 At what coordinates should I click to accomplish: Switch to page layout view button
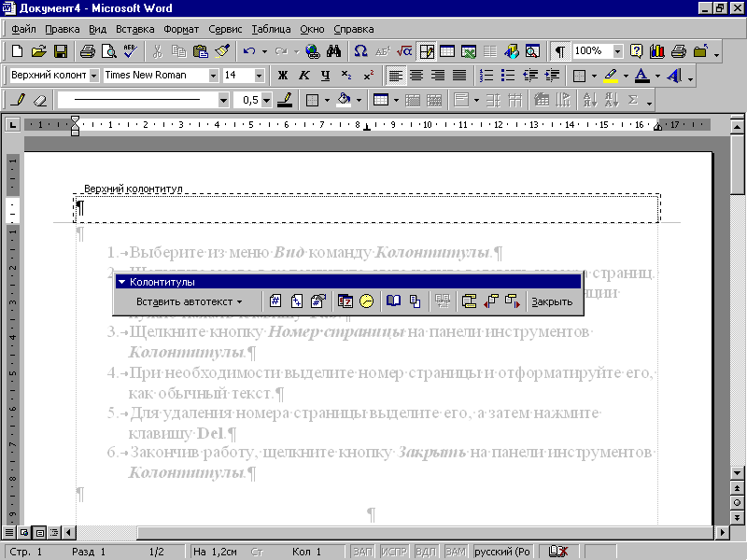coord(40,532)
